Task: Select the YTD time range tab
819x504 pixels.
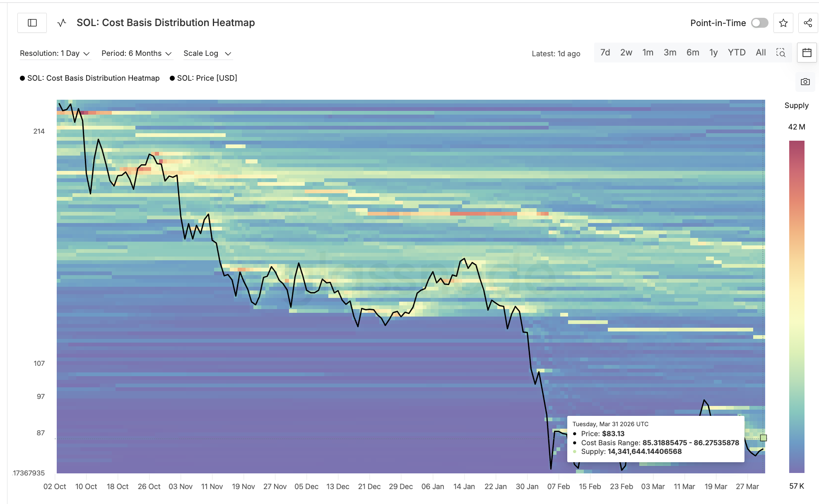Action: tap(737, 53)
